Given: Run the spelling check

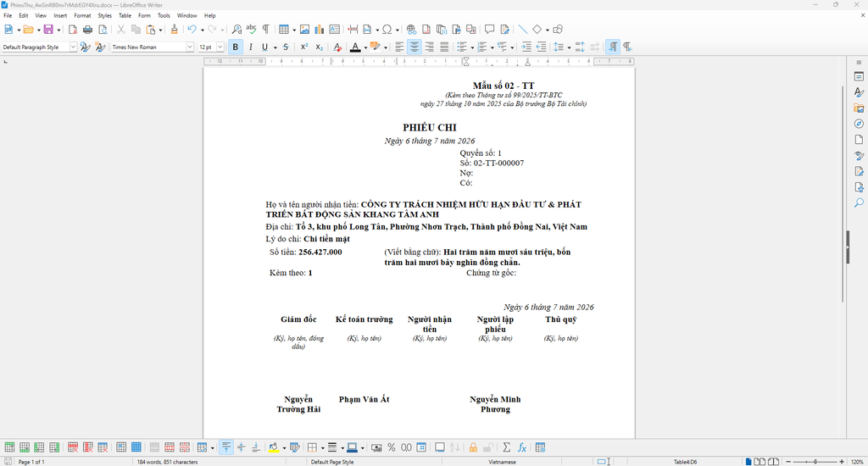Looking at the screenshot, I should click(251, 30).
